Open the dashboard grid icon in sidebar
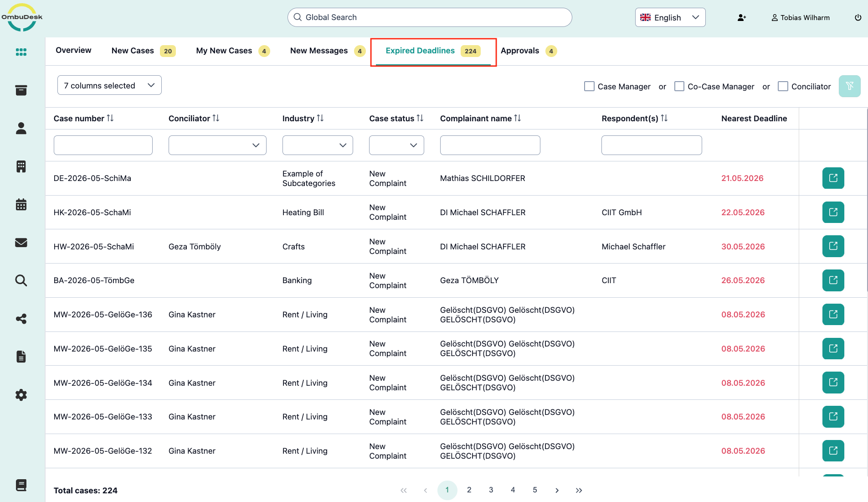868x502 pixels. click(21, 52)
